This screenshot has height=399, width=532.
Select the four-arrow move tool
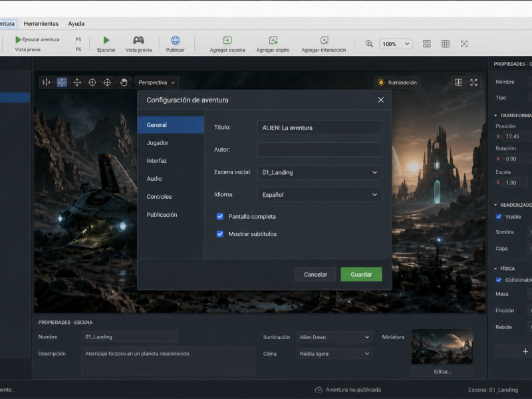coord(77,82)
